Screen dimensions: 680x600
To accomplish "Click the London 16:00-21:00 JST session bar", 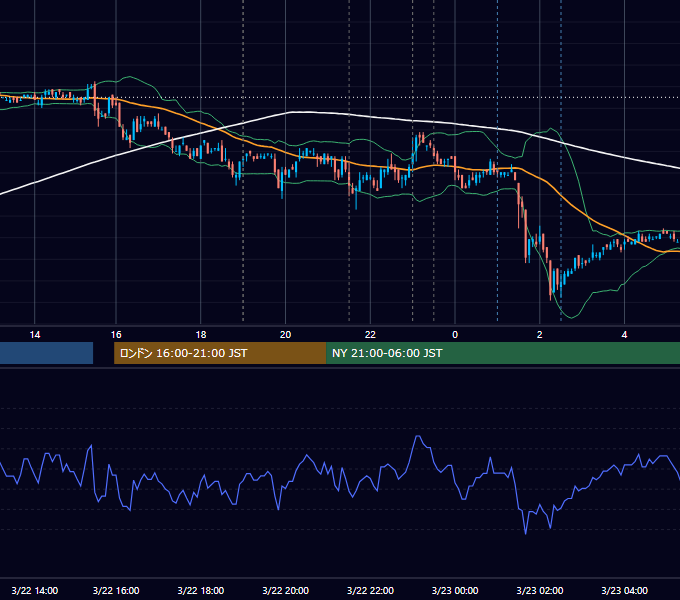I will (x=220, y=353).
